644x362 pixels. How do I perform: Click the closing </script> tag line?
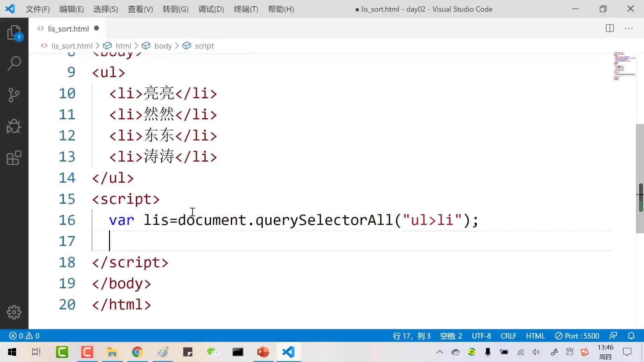[130, 262]
